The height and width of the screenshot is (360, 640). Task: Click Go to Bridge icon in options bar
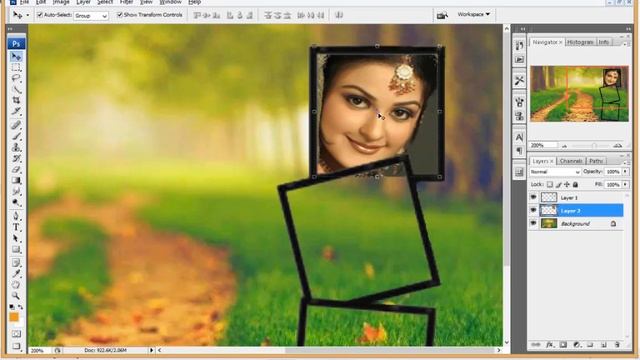click(442, 16)
